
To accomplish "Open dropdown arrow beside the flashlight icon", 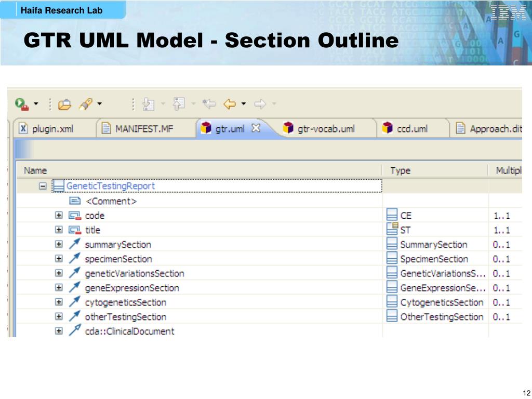I will [x=99, y=103].
